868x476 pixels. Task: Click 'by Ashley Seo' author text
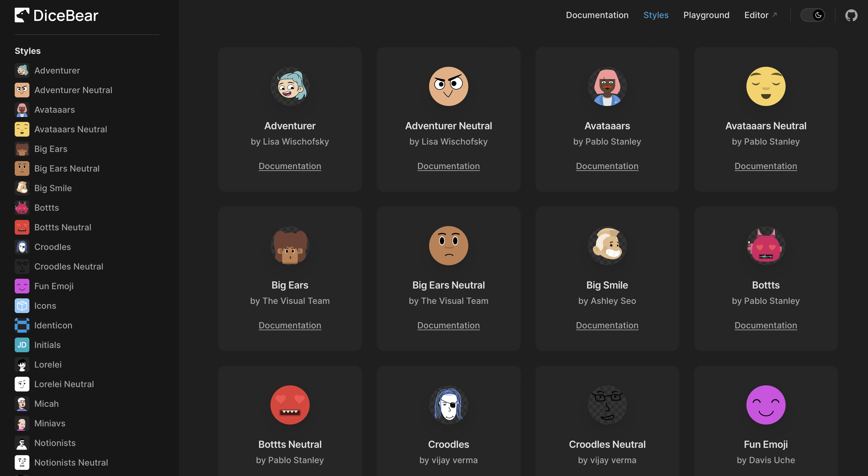pyautogui.click(x=607, y=301)
